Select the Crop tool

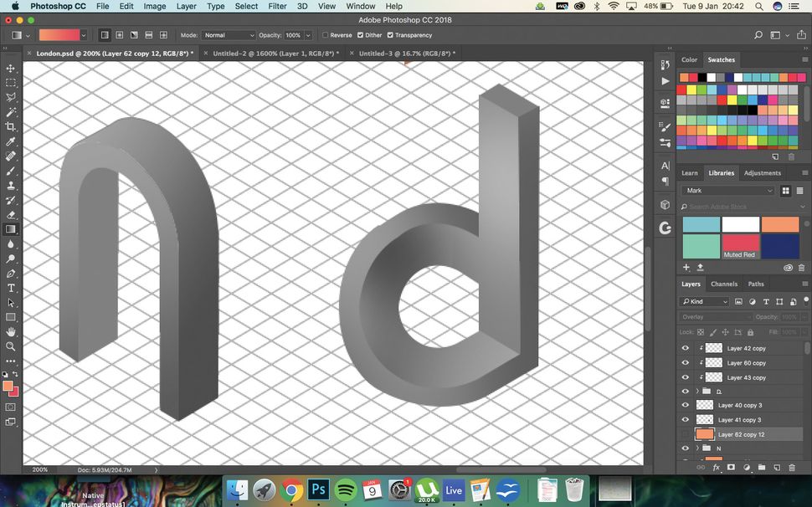tap(11, 124)
